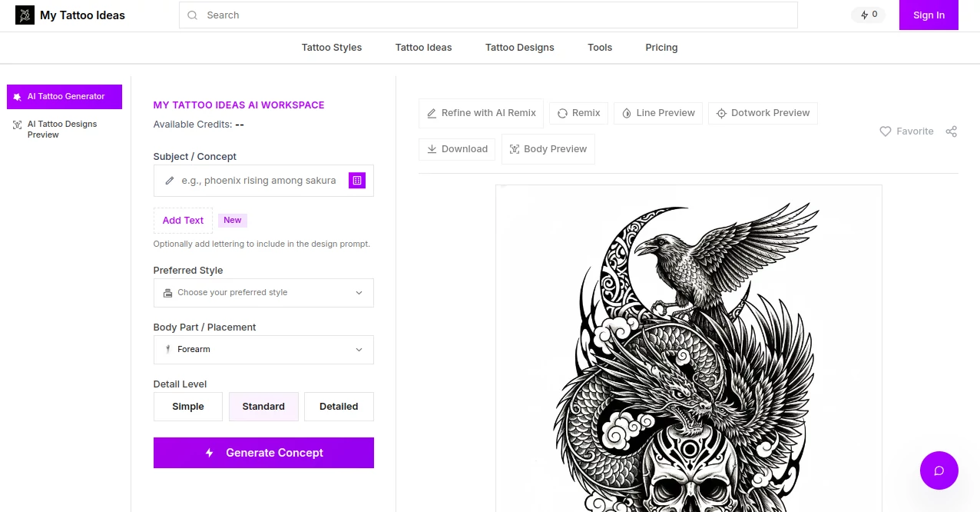Select the Standard detail level
The image size is (980, 512).
pos(263,406)
